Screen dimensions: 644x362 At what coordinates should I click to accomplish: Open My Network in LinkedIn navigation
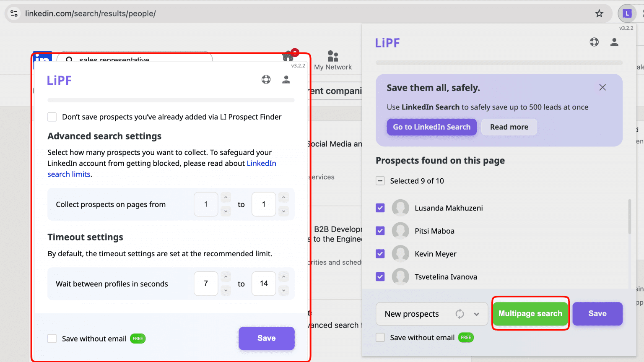click(333, 60)
